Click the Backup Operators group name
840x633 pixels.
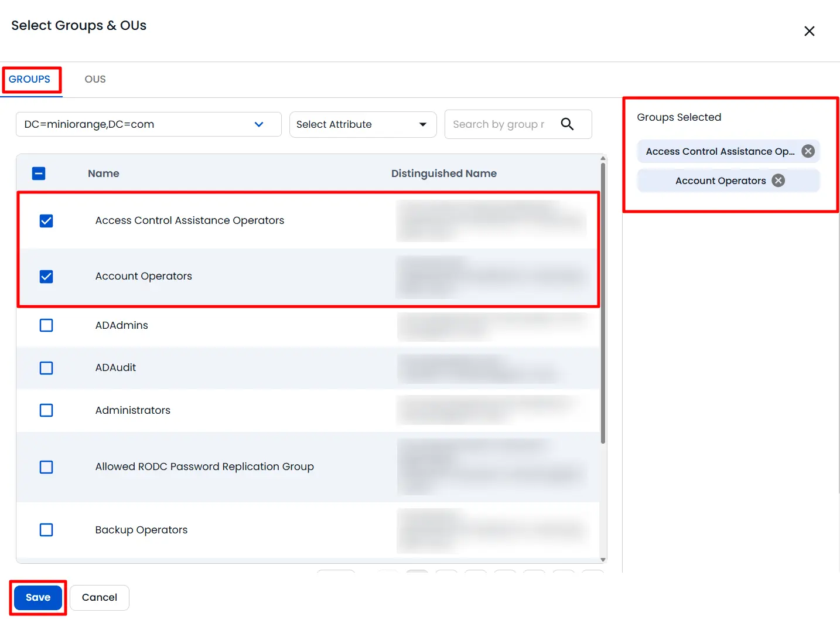[141, 530]
